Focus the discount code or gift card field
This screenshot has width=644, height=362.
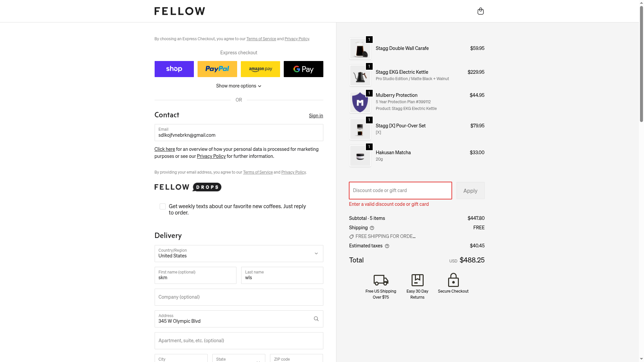(x=400, y=190)
